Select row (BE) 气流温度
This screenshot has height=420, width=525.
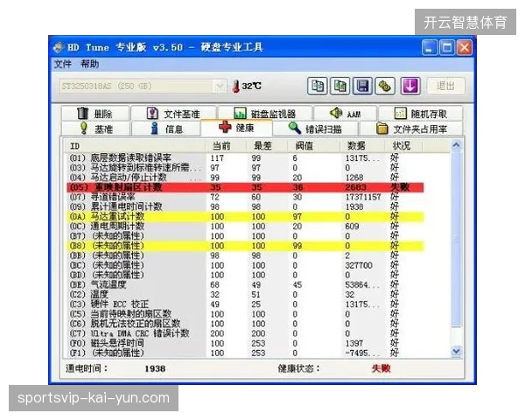pos(245,285)
